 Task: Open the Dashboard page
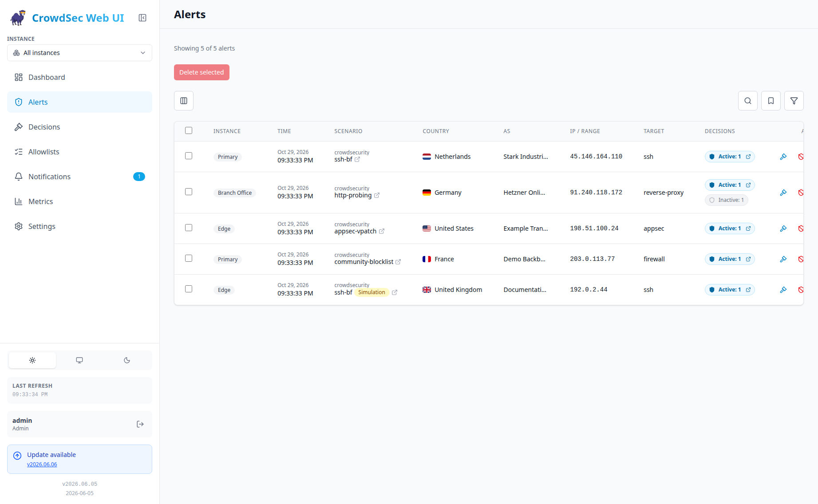click(x=79, y=77)
